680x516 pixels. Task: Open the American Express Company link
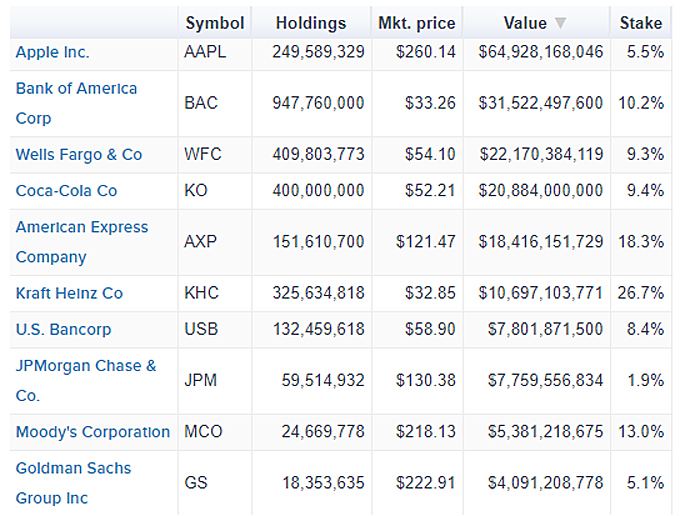pyautogui.click(x=82, y=242)
